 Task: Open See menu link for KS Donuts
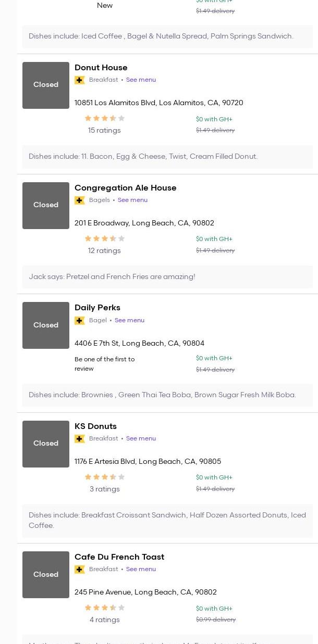[x=141, y=439]
